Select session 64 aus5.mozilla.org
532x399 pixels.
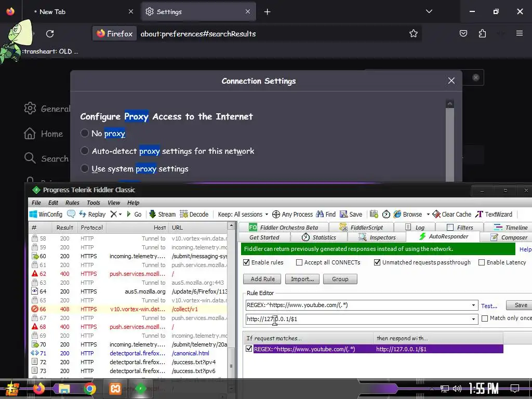click(x=128, y=291)
